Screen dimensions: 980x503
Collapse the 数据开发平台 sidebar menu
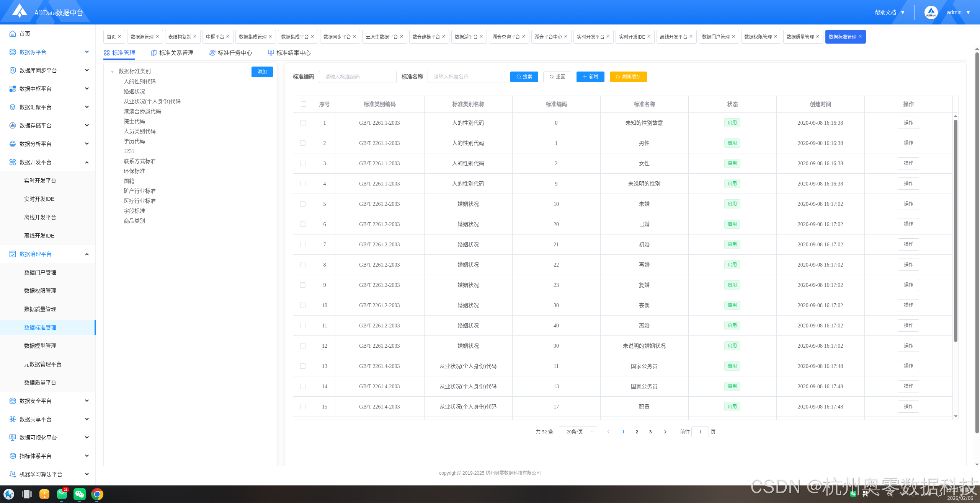click(87, 162)
